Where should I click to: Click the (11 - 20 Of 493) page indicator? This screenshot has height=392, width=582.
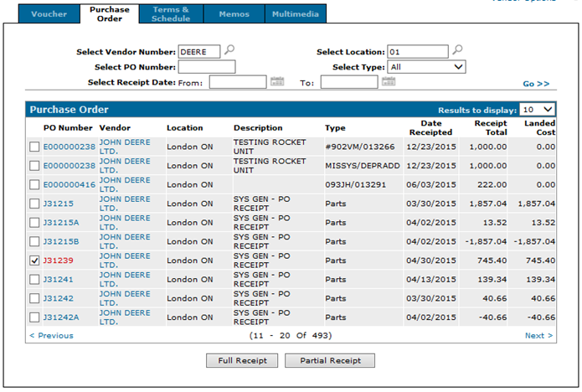pos(291,336)
